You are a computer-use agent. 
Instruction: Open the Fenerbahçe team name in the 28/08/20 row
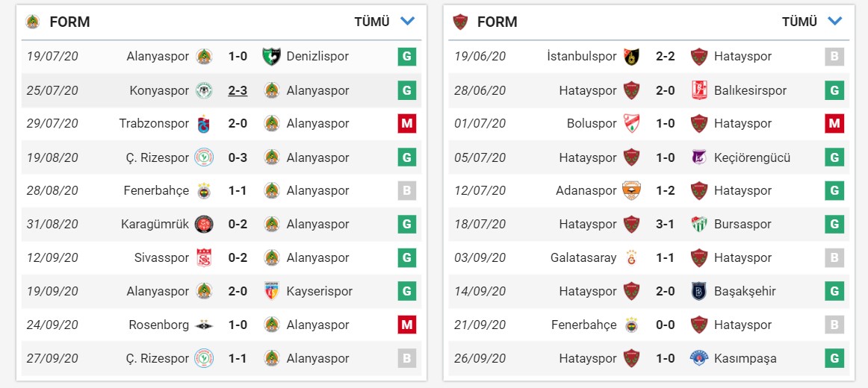point(156,190)
